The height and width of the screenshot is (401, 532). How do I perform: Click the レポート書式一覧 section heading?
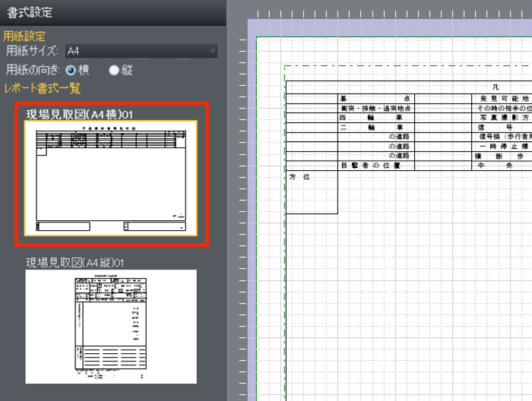tap(42, 88)
